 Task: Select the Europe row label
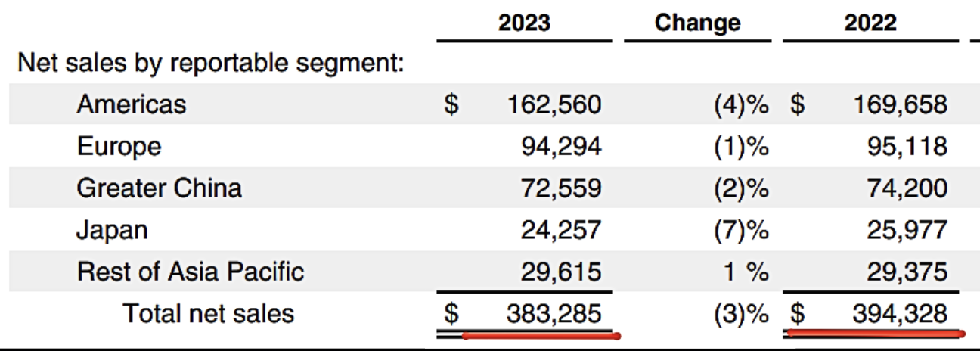(x=119, y=146)
